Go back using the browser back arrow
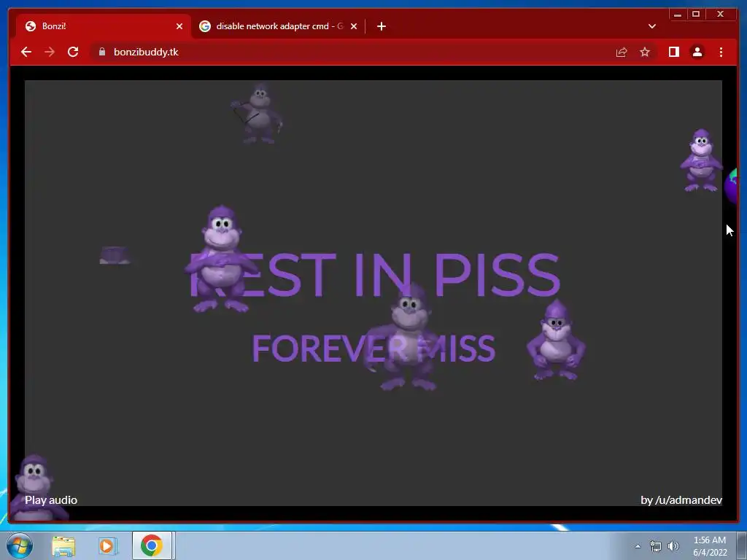Image resolution: width=747 pixels, height=560 pixels. pos(26,52)
